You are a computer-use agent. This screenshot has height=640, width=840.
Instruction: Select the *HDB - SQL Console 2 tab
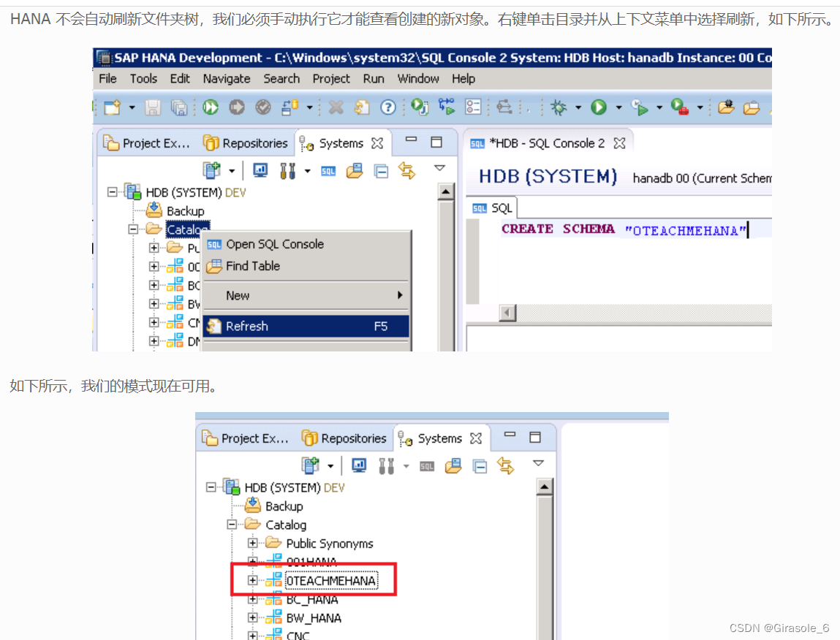(x=548, y=143)
